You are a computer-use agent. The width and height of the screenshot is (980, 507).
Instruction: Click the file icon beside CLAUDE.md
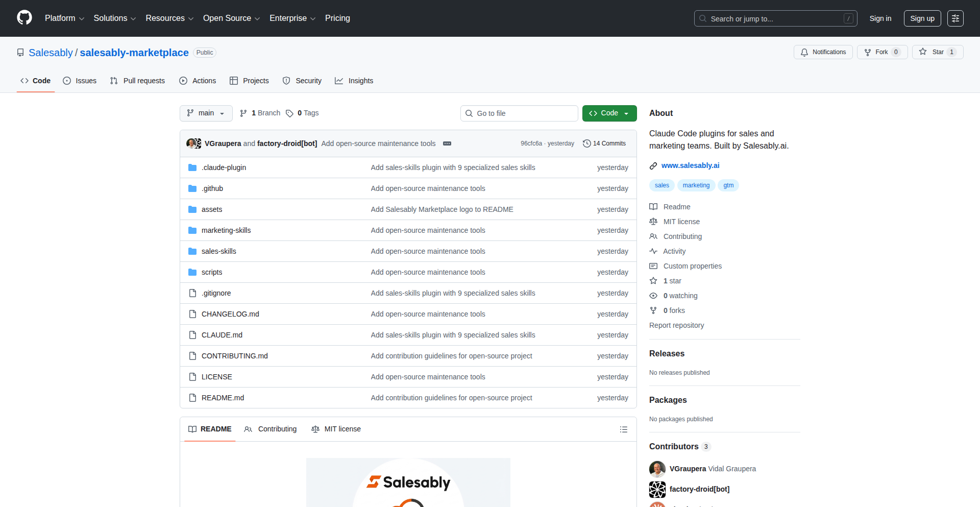pos(192,335)
